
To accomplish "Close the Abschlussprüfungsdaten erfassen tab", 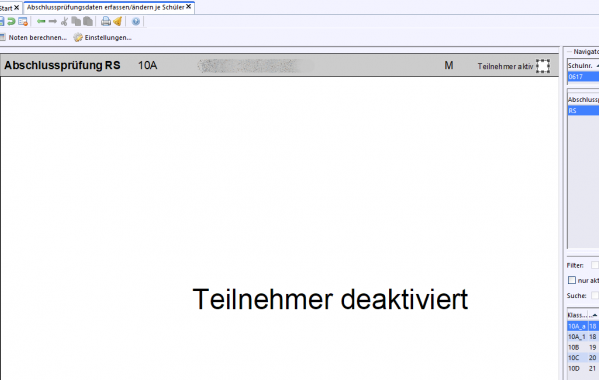I will tap(188, 7).
